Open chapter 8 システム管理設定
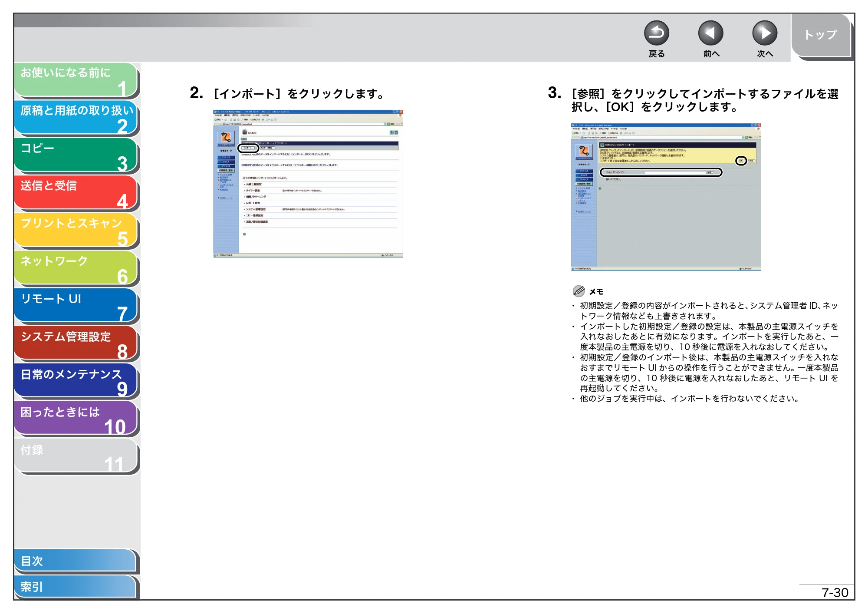The width and height of the screenshot is (868, 614). (76, 343)
